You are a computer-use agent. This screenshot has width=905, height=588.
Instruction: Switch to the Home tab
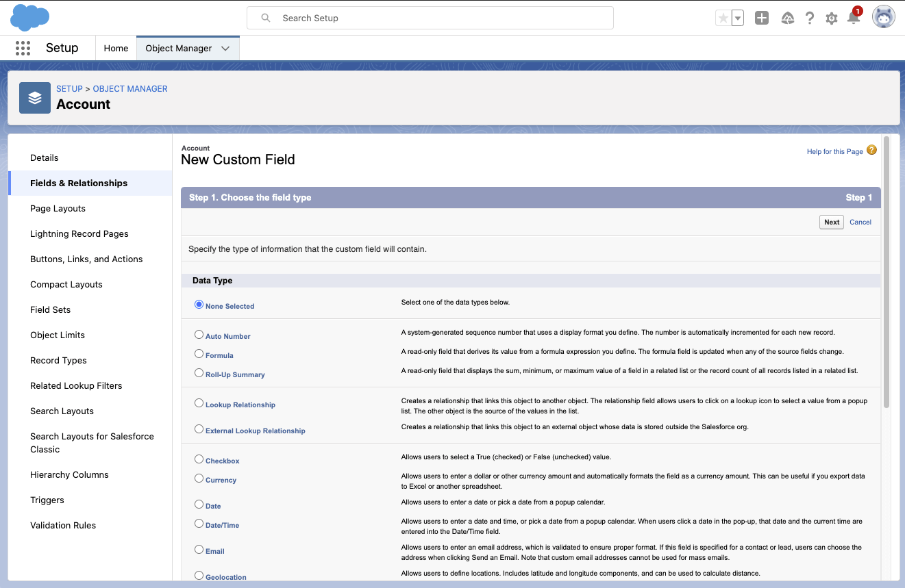coord(116,49)
